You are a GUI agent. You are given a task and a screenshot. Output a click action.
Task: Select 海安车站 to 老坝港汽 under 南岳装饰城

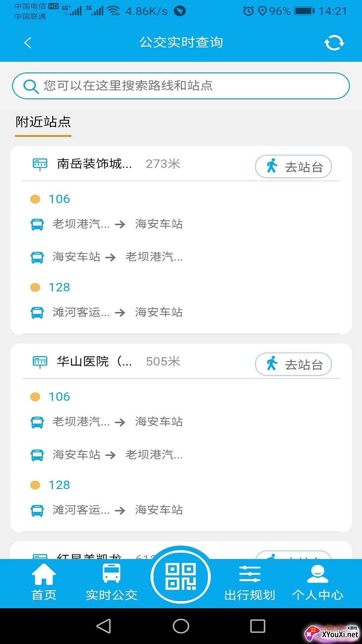117,257
